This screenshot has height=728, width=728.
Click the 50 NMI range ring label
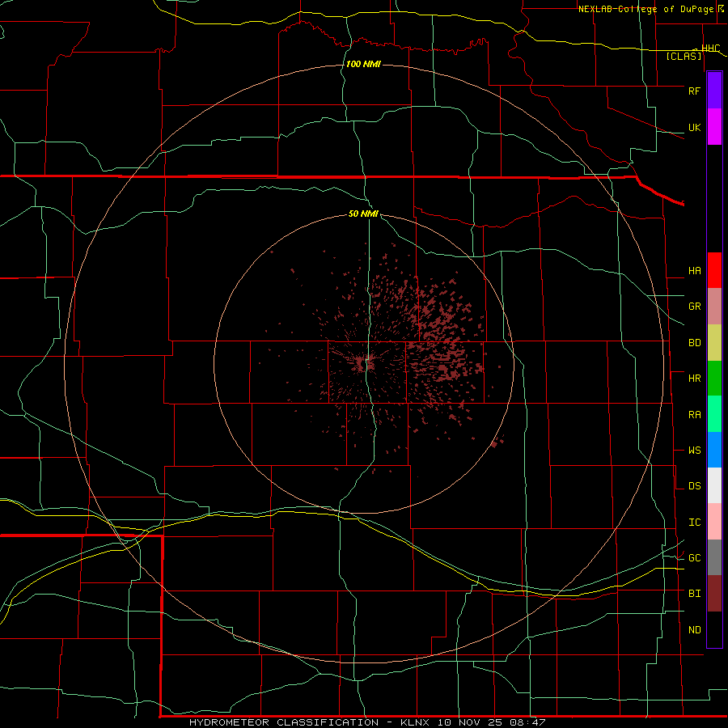[363, 214]
